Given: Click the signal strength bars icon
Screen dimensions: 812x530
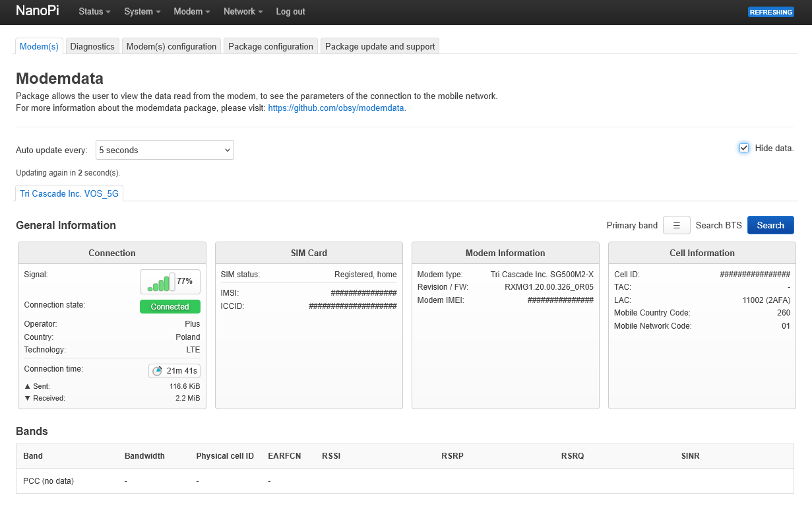Looking at the screenshot, I should (160, 282).
